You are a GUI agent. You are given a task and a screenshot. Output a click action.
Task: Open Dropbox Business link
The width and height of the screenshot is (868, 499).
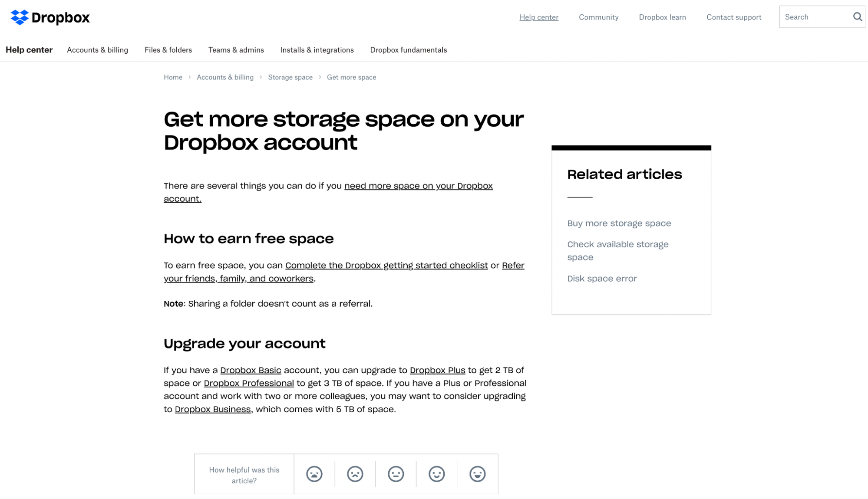click(213, 409)
